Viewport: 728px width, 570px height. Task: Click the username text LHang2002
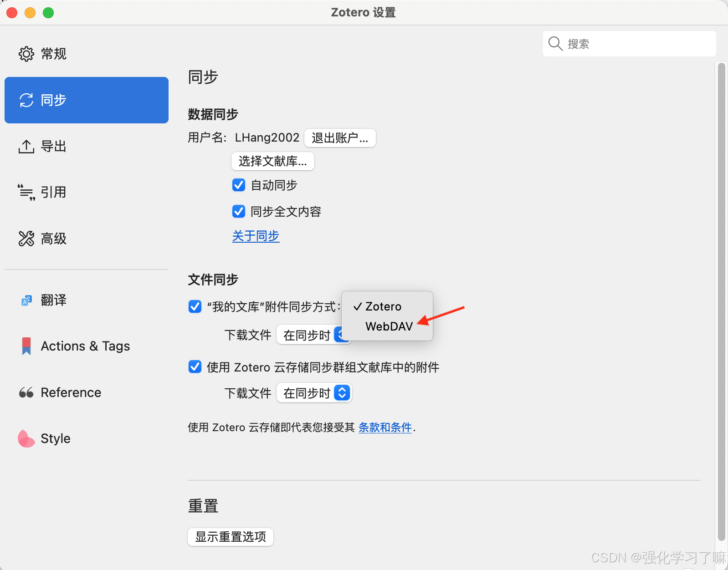point(267,137)
